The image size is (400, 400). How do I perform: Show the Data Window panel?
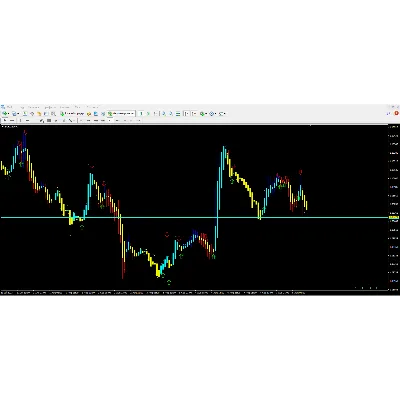coord(32,114)
